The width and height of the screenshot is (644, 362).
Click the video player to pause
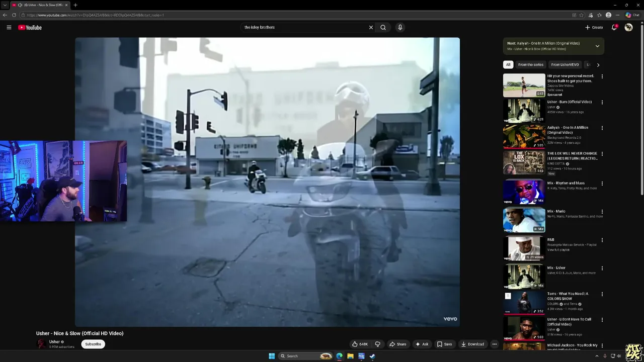[267, 182]
